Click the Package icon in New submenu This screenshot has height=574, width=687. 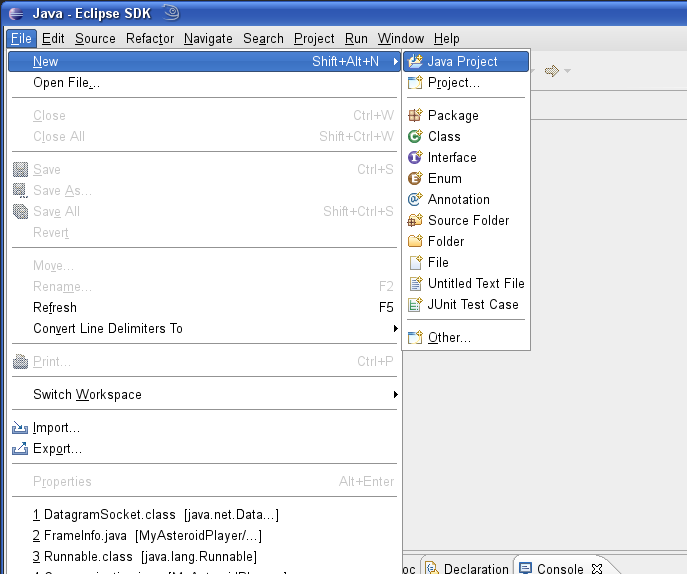click(415, 115)
